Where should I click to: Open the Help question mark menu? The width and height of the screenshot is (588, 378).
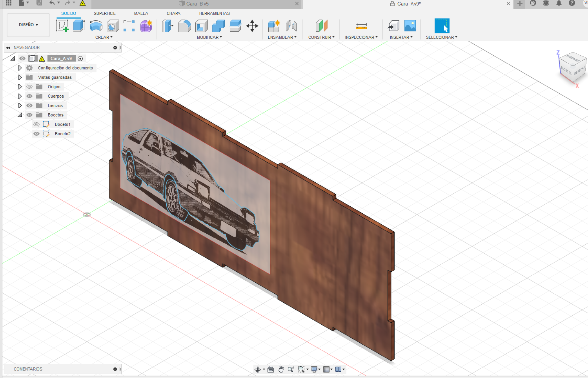tap(572, 3)
